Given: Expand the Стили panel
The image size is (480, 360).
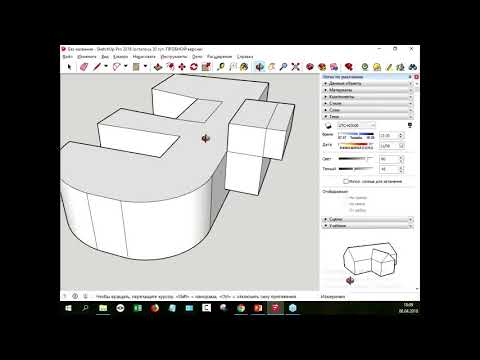Looking at the screenshot, I should [368, 104].
